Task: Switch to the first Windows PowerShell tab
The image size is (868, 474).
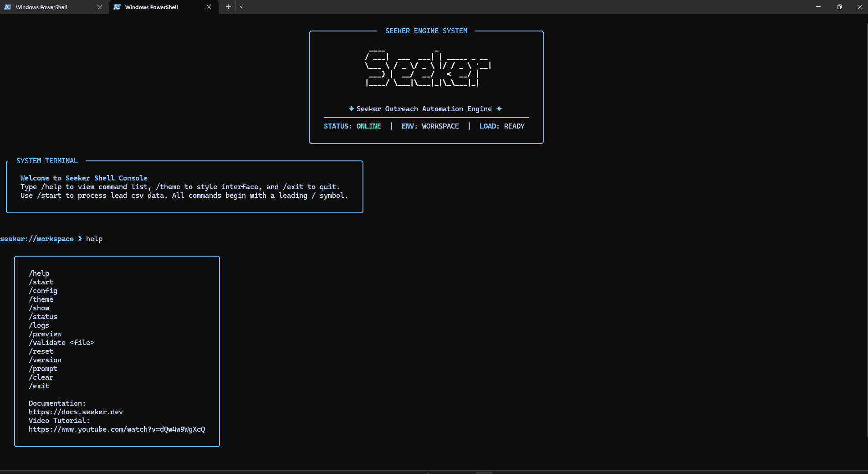Action: (x=54, y=7)
